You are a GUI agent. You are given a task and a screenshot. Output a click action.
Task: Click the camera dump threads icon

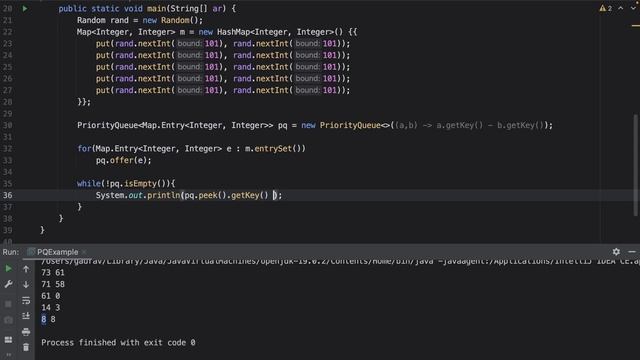pyautogui.click(x=8, y=320)
